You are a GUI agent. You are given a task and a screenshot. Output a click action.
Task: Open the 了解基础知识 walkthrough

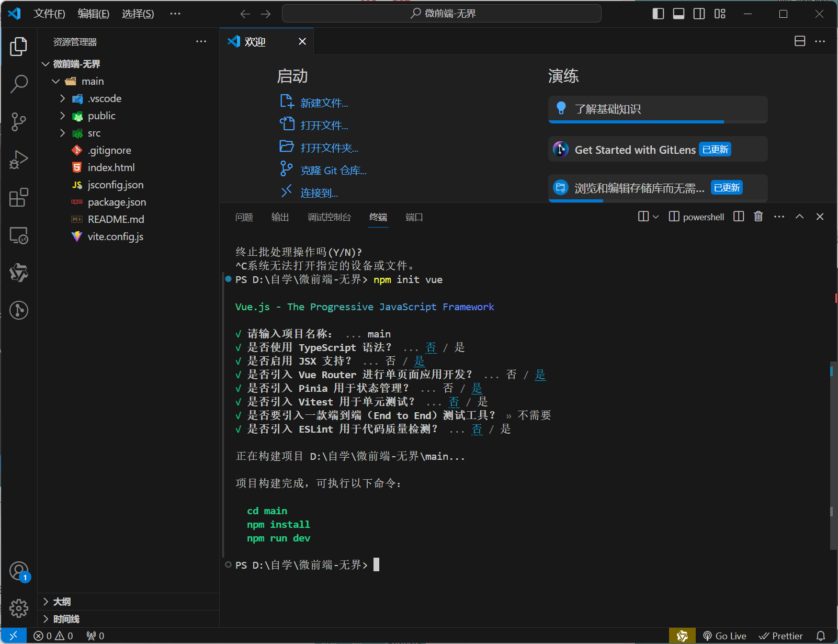pyautogui.click(x=658, y=109)
